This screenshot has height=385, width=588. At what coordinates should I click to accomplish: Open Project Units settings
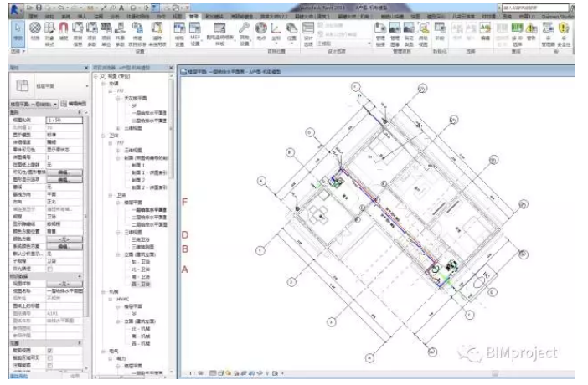pyautogui.click(x=106, y=33)
